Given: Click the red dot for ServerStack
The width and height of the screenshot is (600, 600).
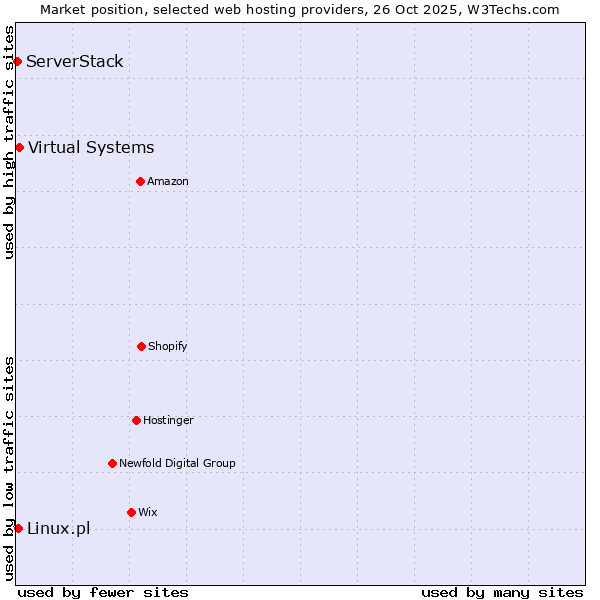Looking at the screenshot, I should coord(17,62).
